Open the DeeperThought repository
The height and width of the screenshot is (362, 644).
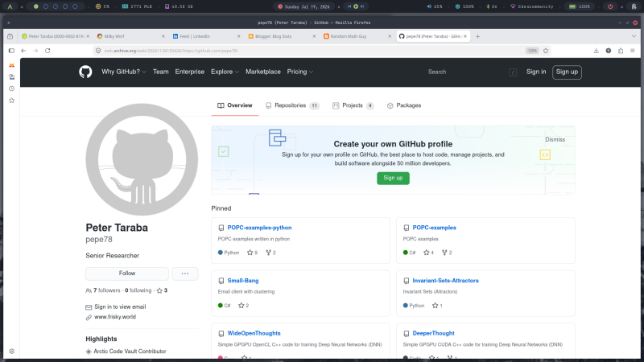coord(433,334)
